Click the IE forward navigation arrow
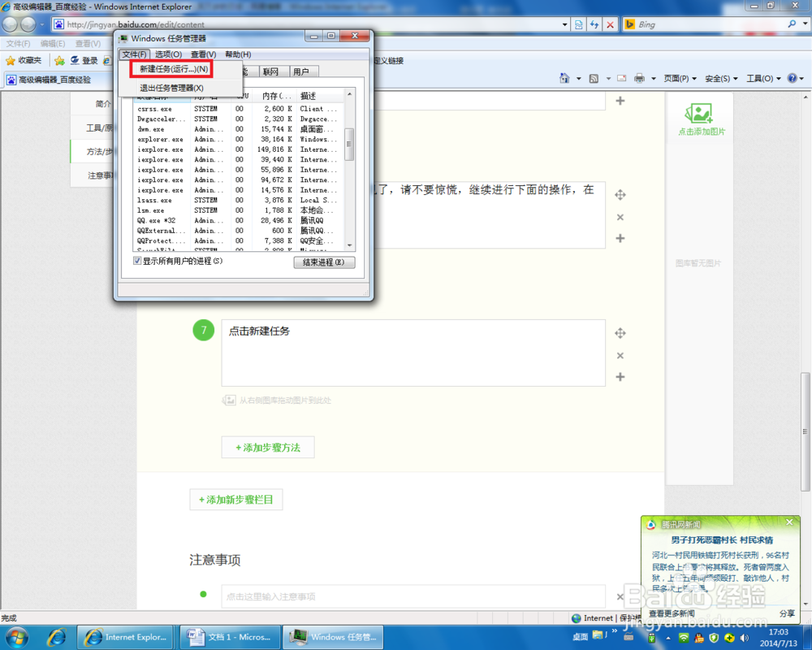The width and height of the screenshot is (812, 650). (x=28, y=24)
